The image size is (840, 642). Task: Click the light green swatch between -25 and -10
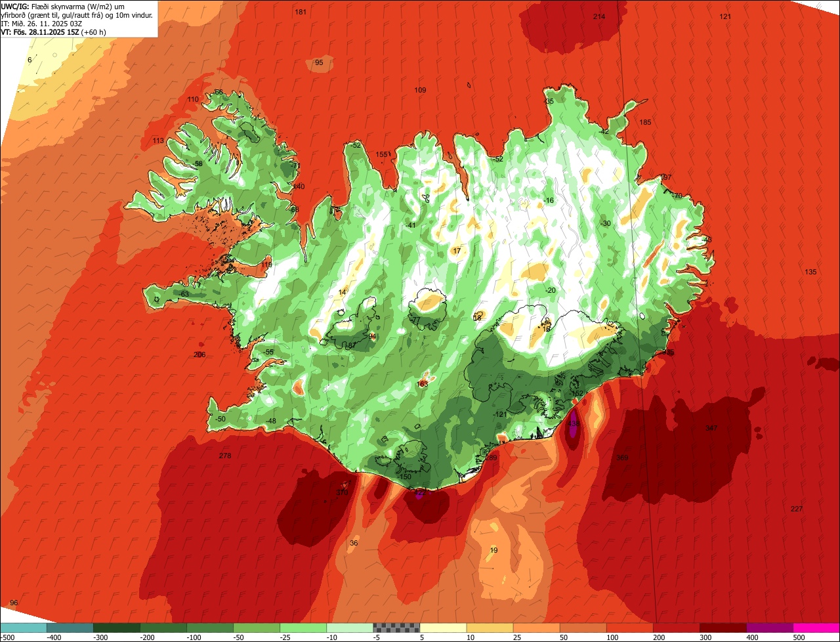[303, 628]
